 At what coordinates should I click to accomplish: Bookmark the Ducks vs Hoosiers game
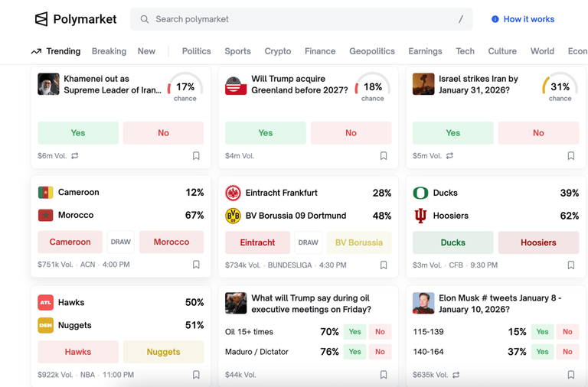pyautogui.click(x=571, y=265)
